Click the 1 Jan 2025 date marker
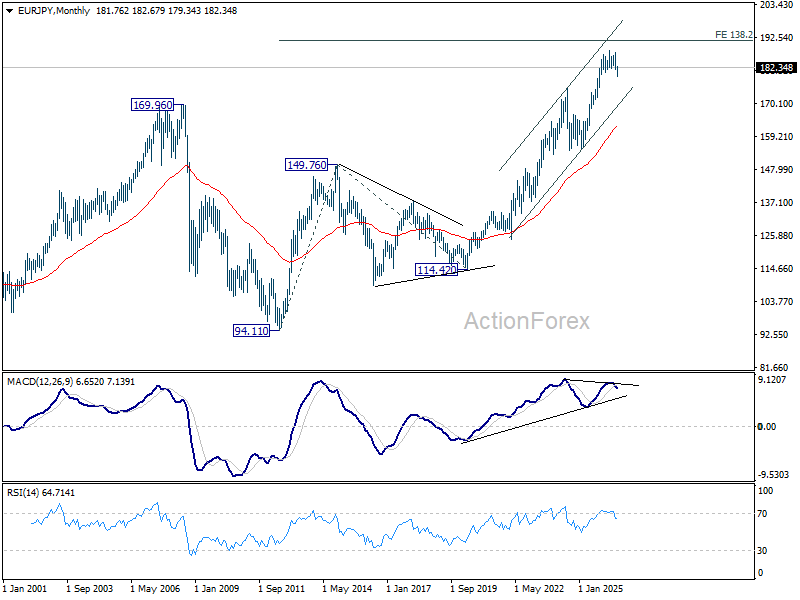 click(x=601, y=589)
